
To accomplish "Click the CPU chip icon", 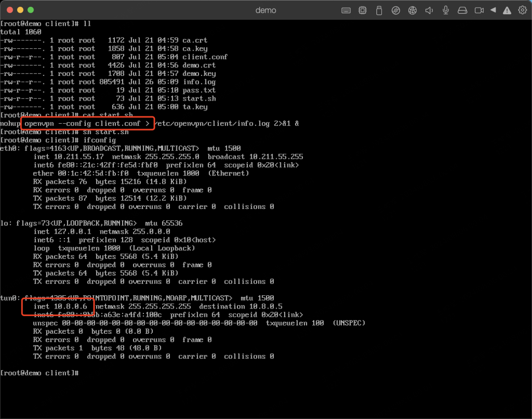I will (x=363, y=10).
